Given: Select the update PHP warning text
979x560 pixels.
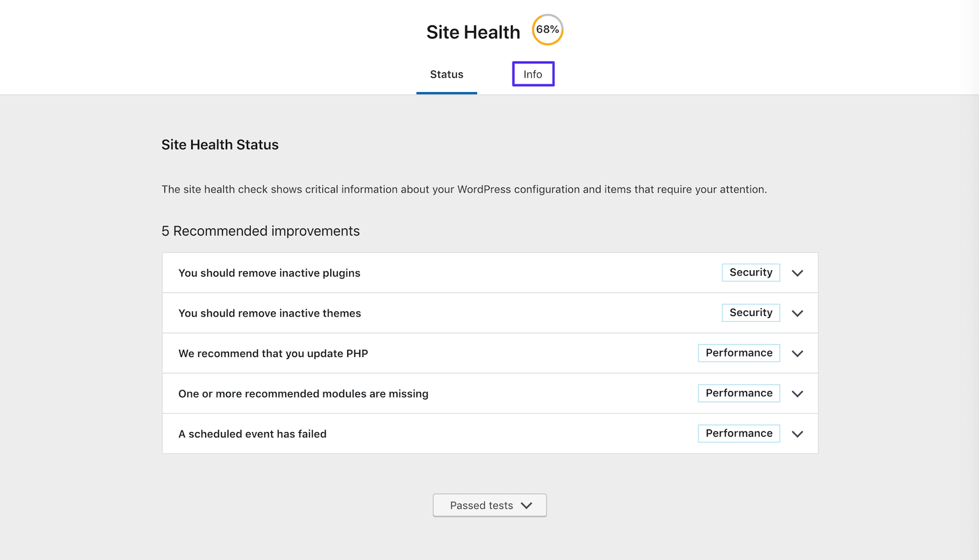Looking at the screenshot, I should point(273,353).
